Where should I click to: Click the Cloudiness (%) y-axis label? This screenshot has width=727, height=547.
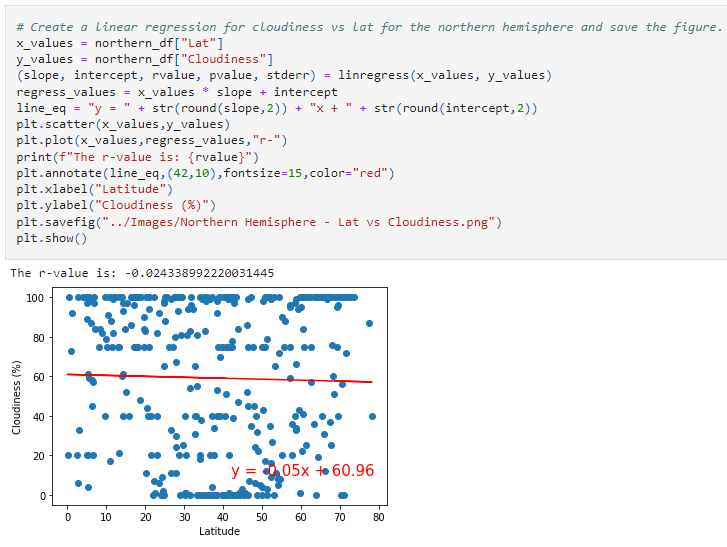pos(17,397)
